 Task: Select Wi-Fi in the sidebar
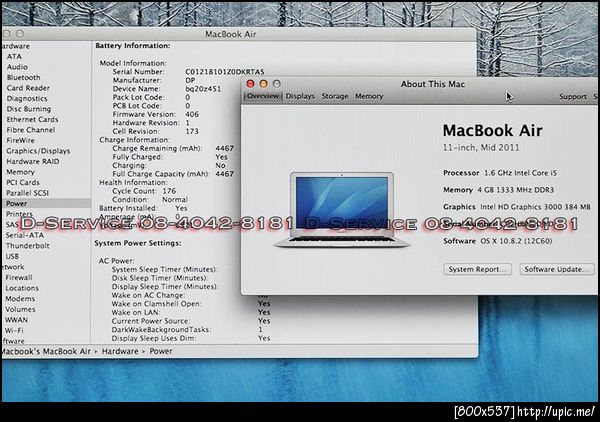[x=14, y=330]
